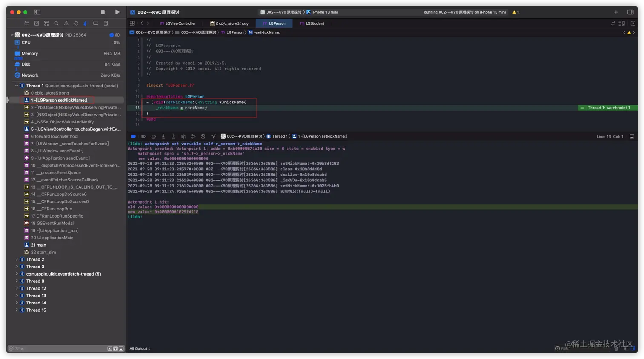
Task: Open the LGPerson file item in jump bar
Action: coord(232,32)
